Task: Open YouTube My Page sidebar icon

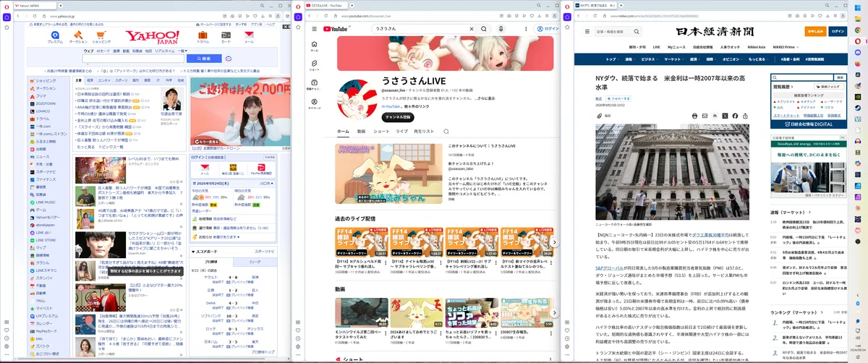Action: click(x=314, y=104)
